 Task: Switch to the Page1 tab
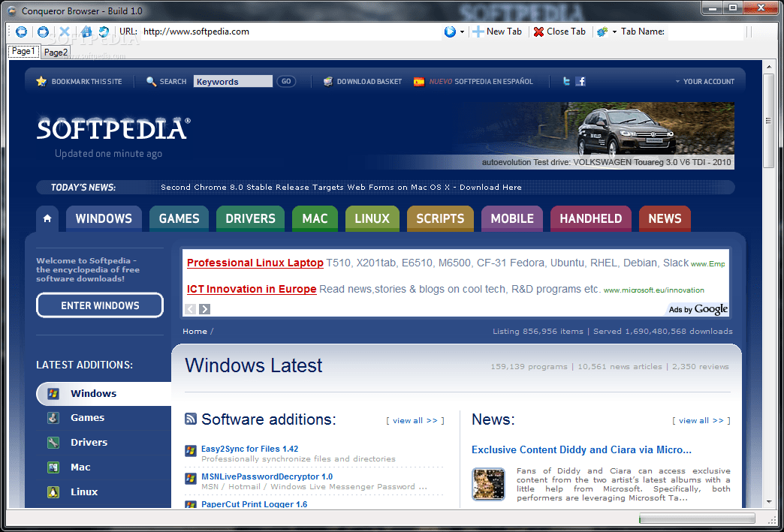click(23, 52)
